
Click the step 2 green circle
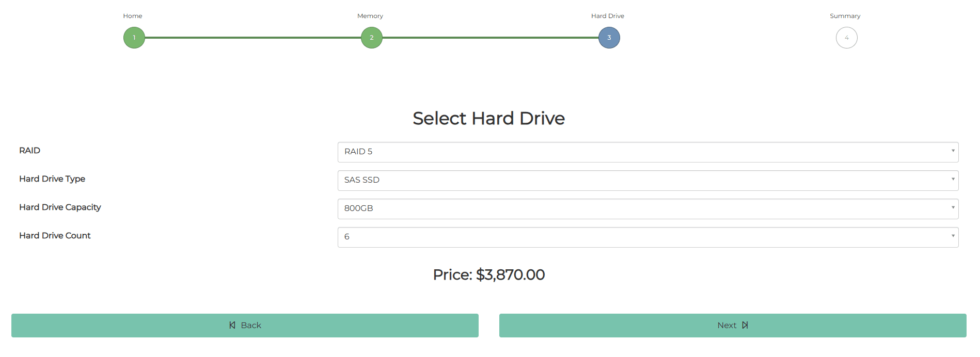click(372, 38)
